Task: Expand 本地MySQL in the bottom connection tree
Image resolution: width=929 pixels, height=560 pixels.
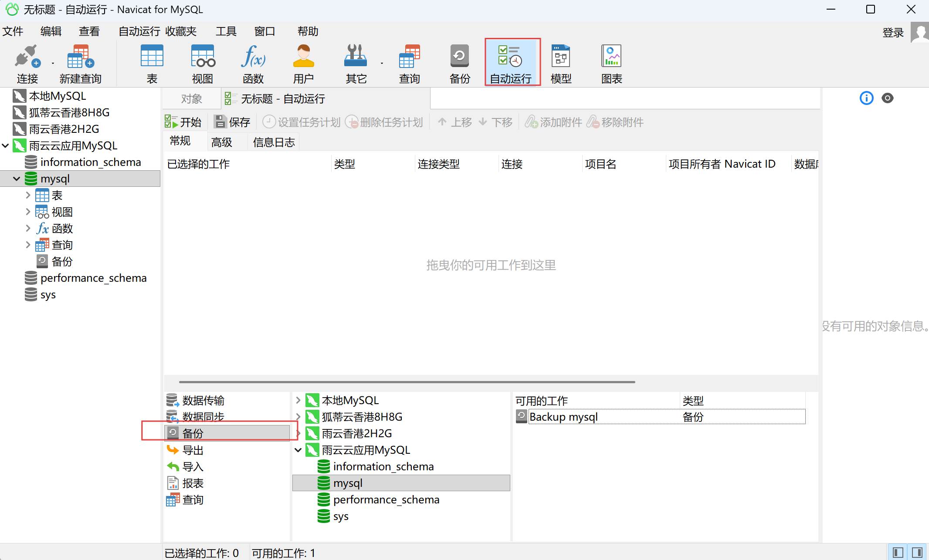Action: [298, 400]
